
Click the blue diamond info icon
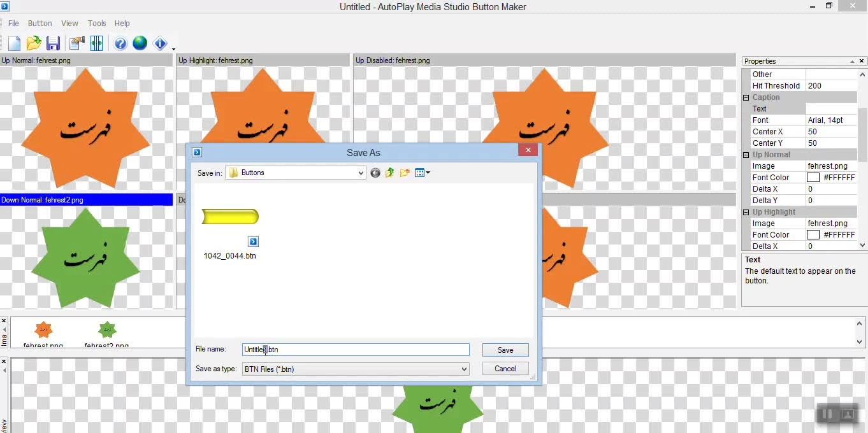pyautogui.click(x=160, y=43)
